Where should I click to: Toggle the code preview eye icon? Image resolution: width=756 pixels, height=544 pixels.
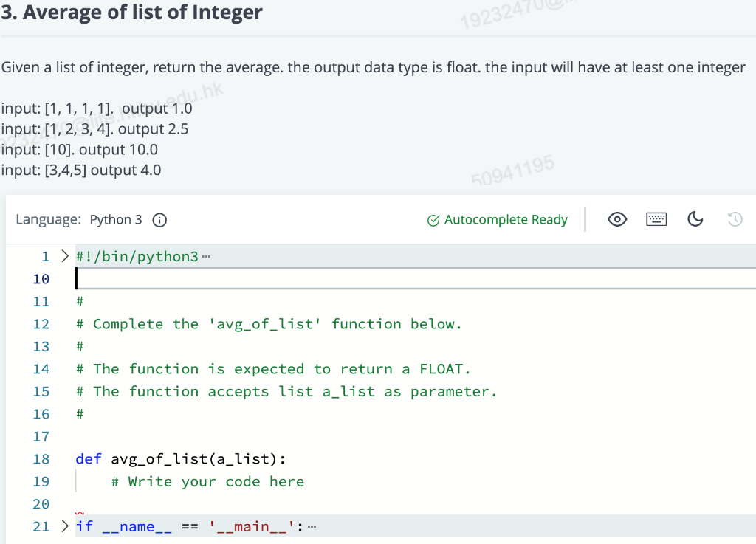[617, 218]
